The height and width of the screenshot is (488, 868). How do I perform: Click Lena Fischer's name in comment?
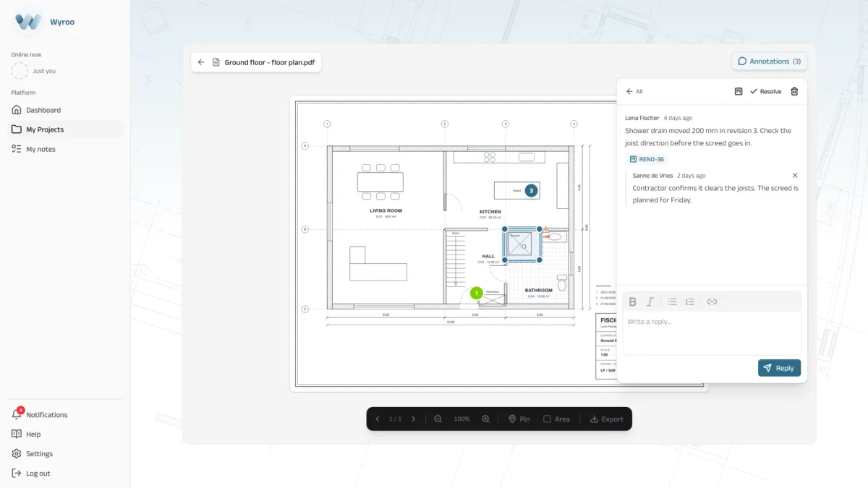tap(642, 118)
